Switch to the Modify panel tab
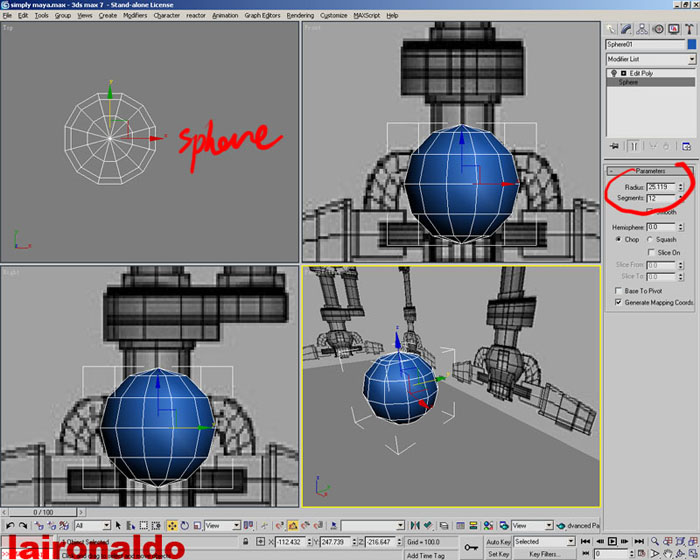The width and height of the screenshot is (700, 560). (x=629, y=30)
